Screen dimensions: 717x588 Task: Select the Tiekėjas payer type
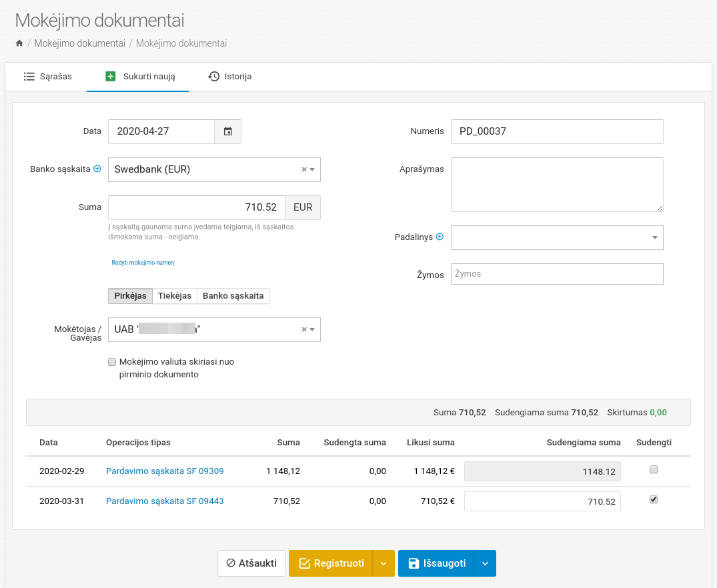(175, 296)
